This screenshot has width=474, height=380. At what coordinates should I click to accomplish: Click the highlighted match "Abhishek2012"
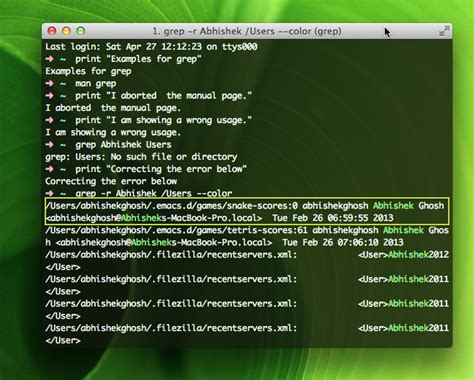[418, 255]
